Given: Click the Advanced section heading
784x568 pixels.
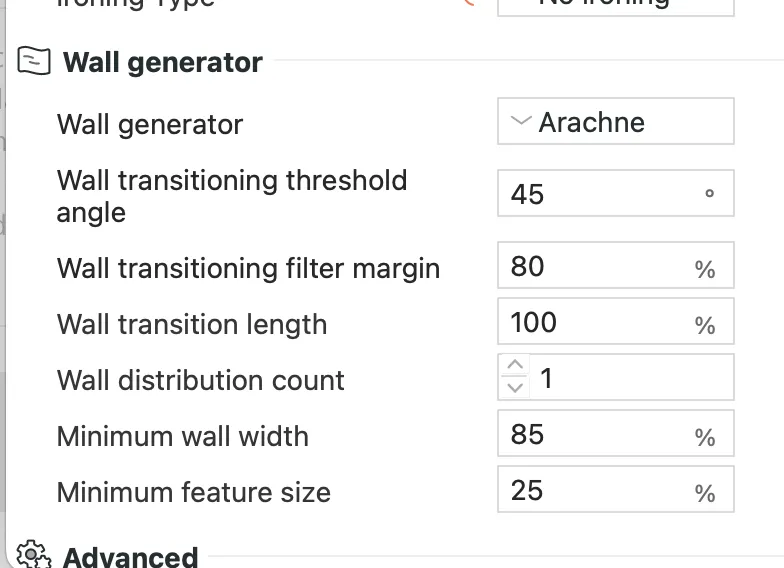Looking at the screenshot, I should point(130,557).
